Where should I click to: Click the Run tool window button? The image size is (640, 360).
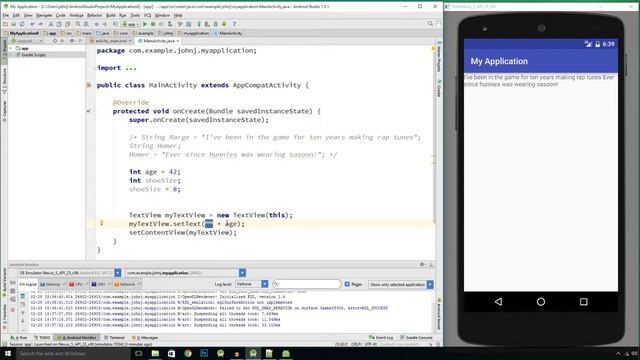point(19,338)
